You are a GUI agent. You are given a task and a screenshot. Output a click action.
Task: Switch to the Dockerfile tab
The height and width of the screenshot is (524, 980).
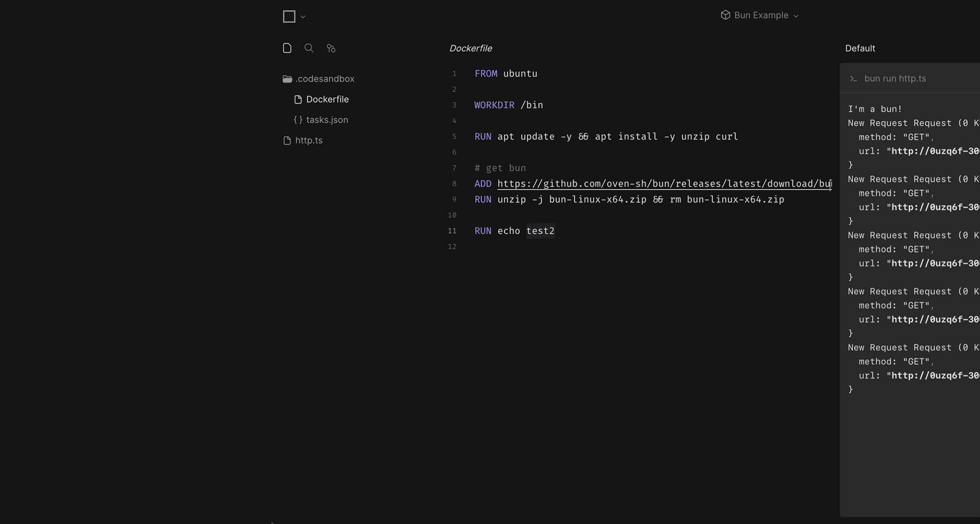[470, 48]
